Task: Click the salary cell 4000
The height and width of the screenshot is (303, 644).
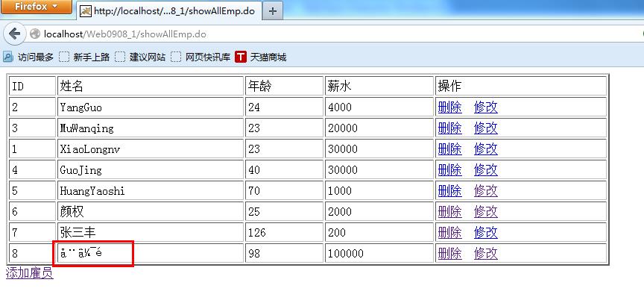Action: (379, 107)
